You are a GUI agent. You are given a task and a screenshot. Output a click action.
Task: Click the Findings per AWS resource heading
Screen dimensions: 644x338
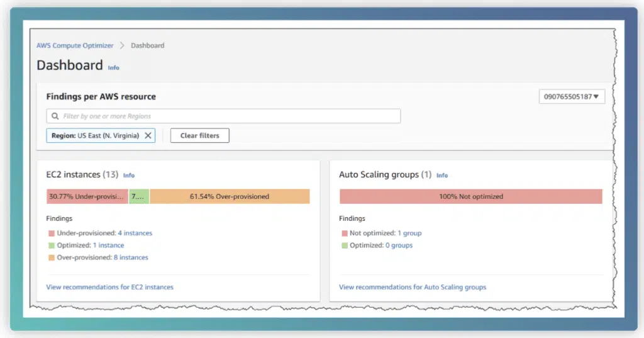pos(101,97)
